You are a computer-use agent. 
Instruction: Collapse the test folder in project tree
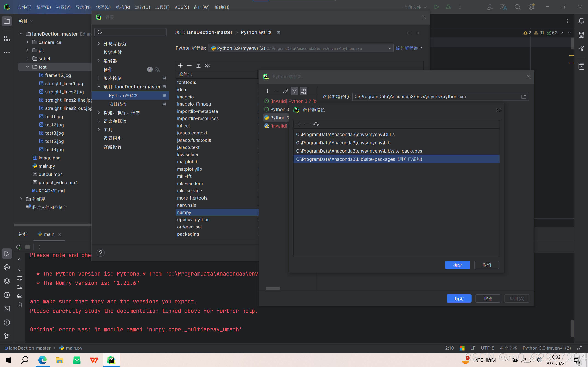click(x=28, y=67)
